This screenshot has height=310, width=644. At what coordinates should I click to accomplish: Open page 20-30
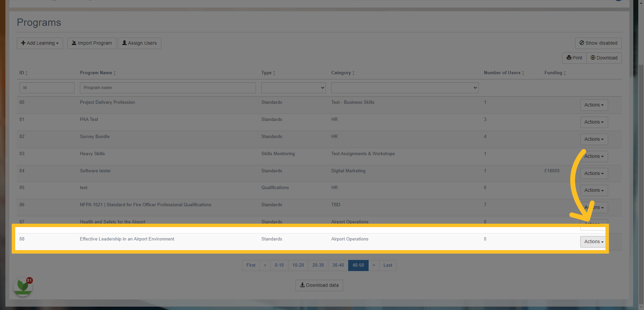[x=318, y=265]
